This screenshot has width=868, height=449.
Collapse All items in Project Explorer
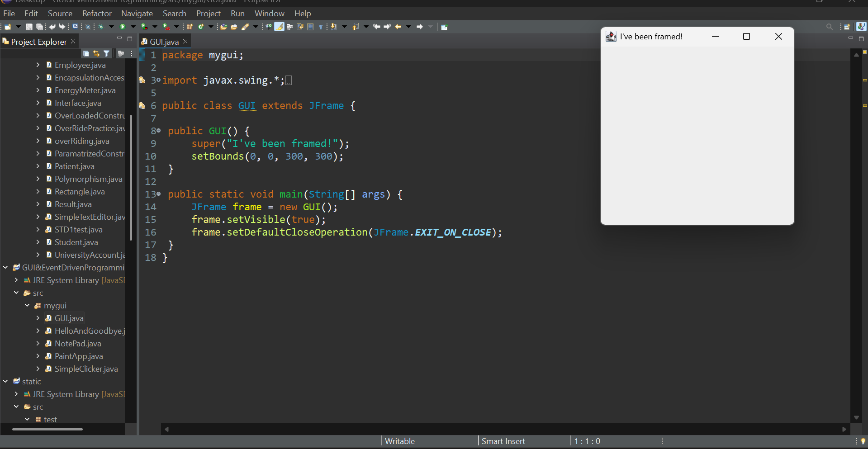click(x=86, y=53)
